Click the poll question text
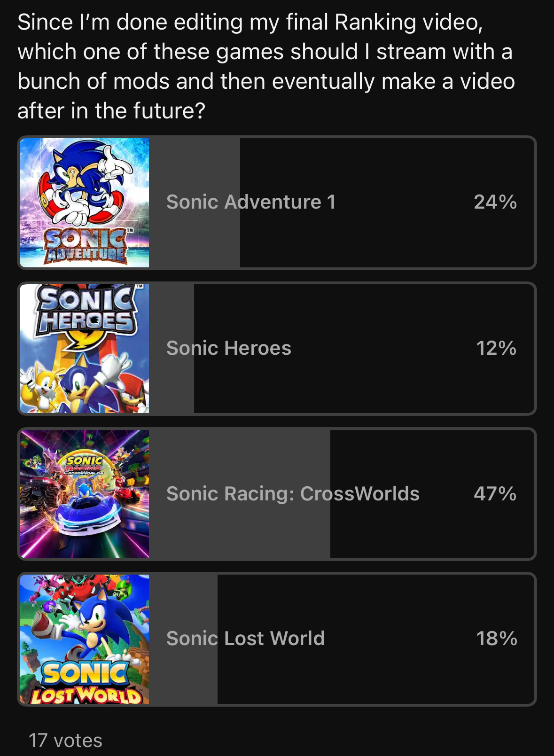The image size is (554, 756). click(x=266, y=66)
